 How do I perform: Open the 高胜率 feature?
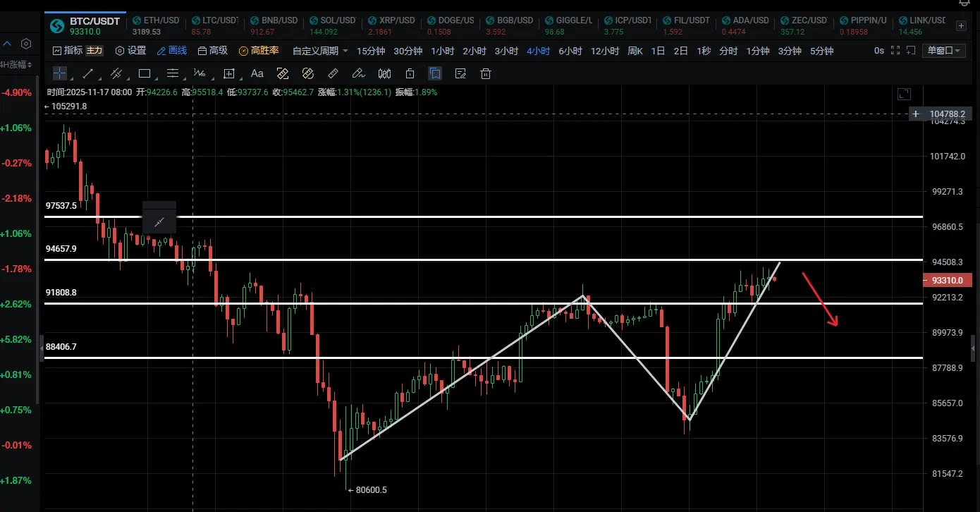(259, 51)
